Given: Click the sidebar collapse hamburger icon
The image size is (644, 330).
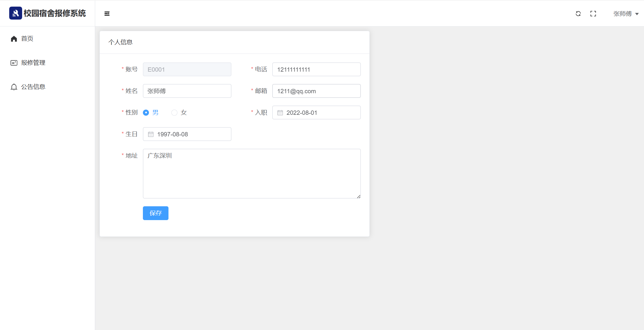Looking at the screenshot, I should coord(107,14).
